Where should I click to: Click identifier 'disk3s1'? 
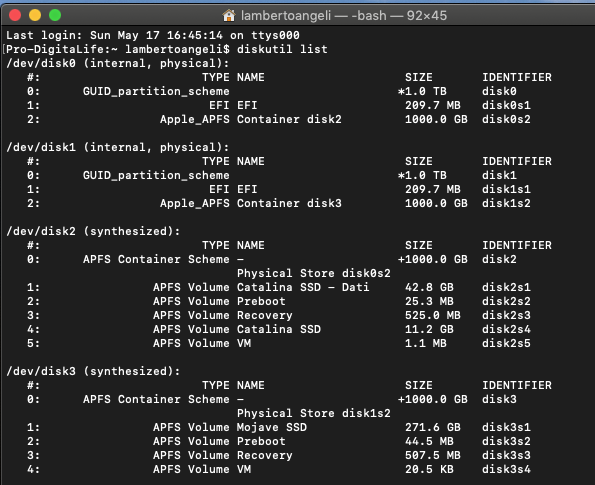[x=506, y=427]
